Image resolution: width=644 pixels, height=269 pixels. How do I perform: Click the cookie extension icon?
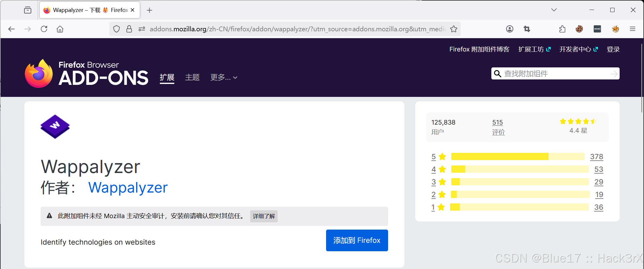(579, 29)
